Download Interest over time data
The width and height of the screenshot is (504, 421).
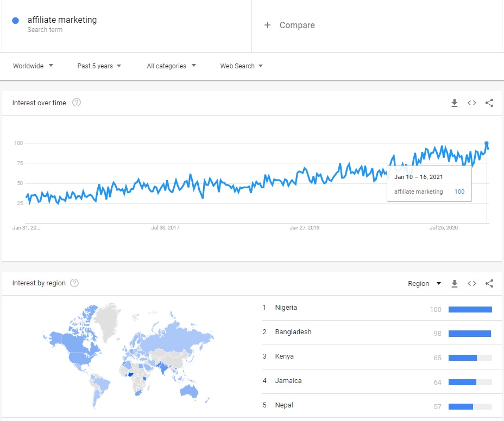(x=455, y=103)
